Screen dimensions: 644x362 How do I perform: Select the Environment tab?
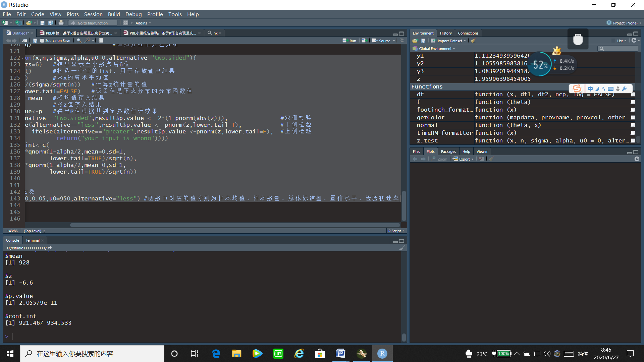click(x=423, y=33)
